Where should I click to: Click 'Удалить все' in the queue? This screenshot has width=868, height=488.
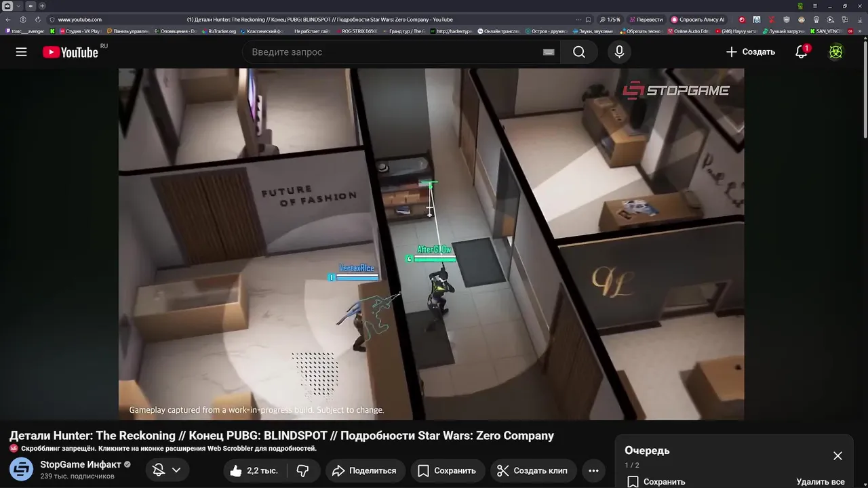(821, 482)
